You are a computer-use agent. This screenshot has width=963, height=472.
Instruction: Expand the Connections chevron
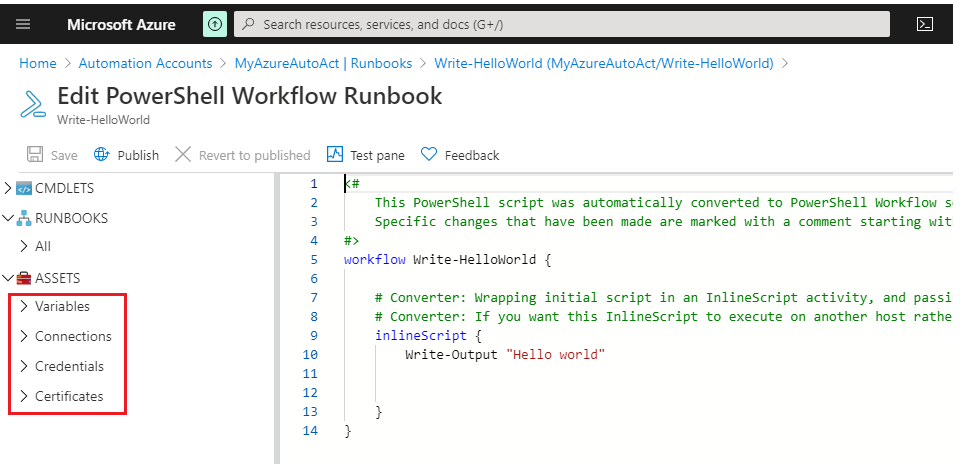coord(24,336)
